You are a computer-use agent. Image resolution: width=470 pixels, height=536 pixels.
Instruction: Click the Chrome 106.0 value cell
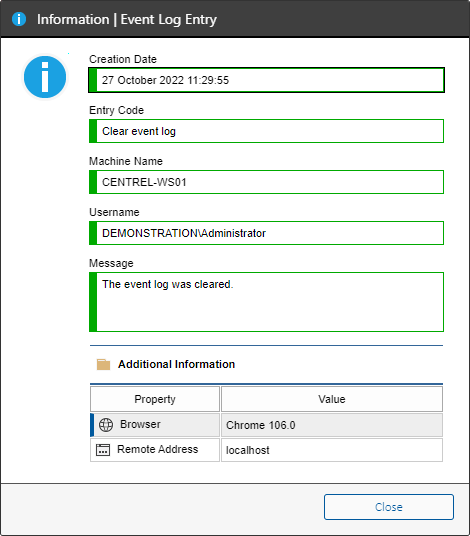click(x=332, y=425)
